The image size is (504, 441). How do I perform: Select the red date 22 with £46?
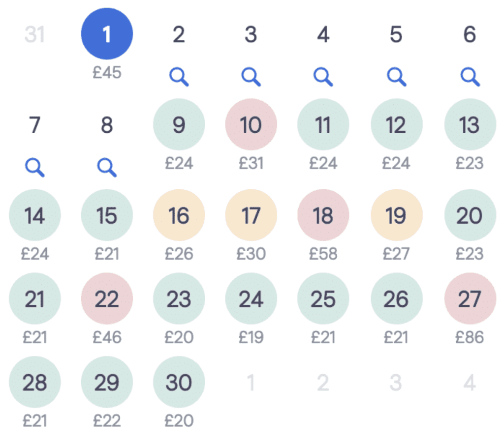coord(106,298)
